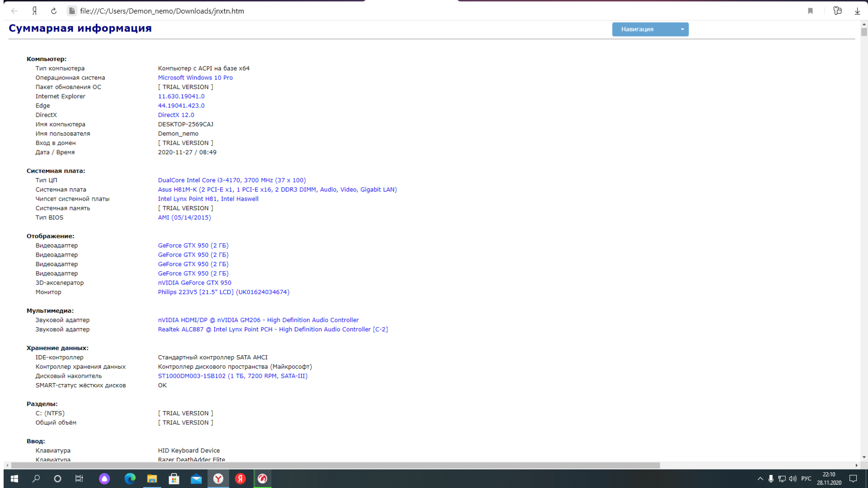Click the horizontal scrollbar thumb
The height and width of the screenshot is (488, 868).
[x=335, y=465]
